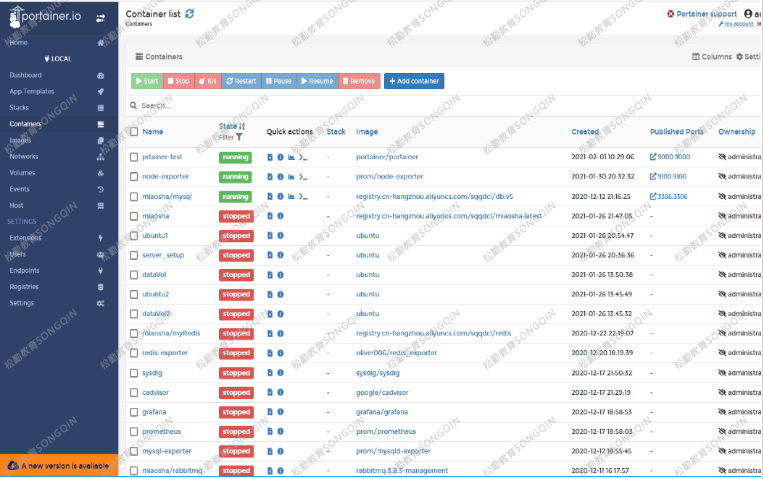Screen dimensions: 763x479
Task: Click the Resume button
Action: click(317, 81)
